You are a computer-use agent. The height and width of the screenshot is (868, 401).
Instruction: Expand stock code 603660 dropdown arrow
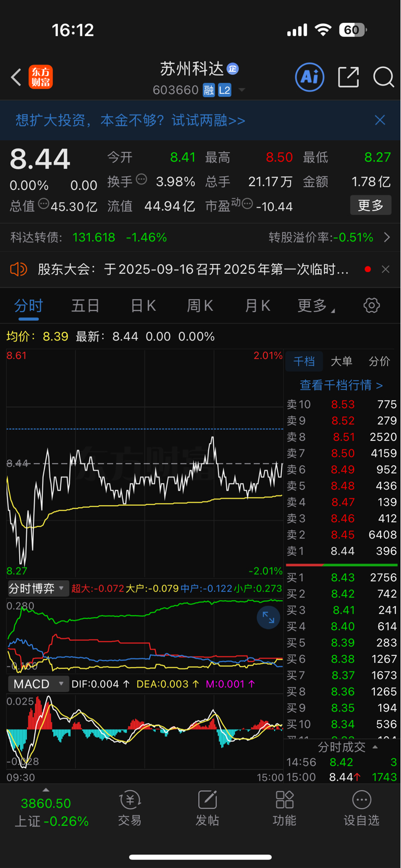[242, 90]
